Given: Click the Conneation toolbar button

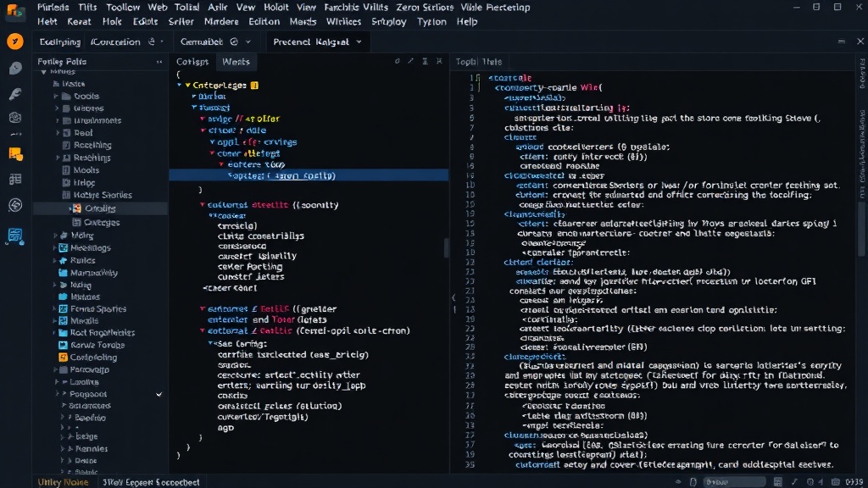Looking at the screenshot, I should 115,42.
